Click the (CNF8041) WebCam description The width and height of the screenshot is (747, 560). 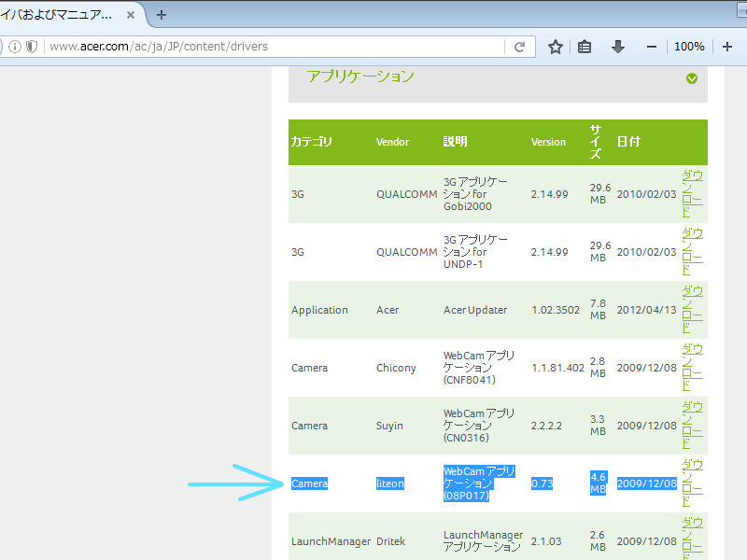coord(478,368)
